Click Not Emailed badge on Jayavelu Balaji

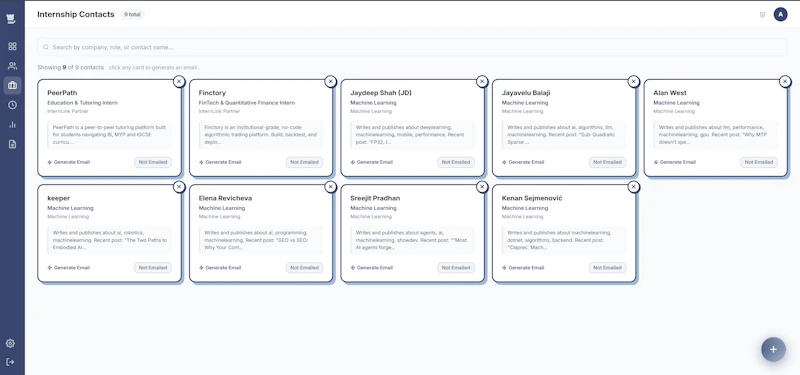608,162
